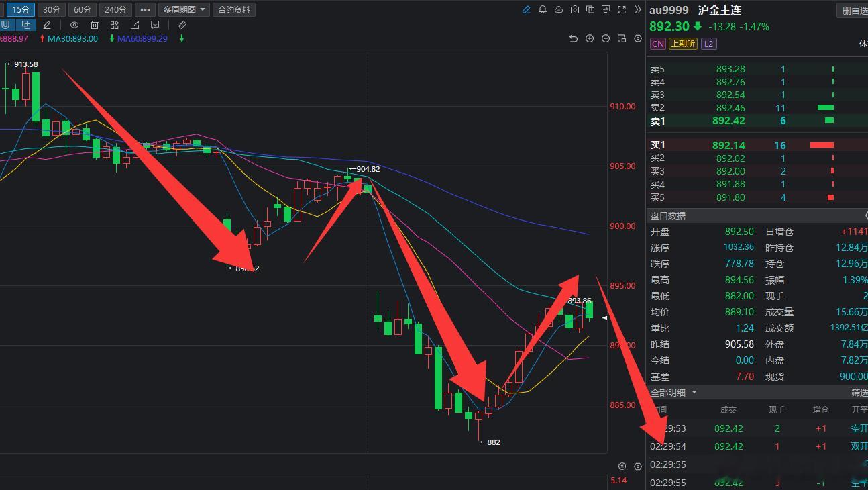Click the duplicate window overlay icon
This screenshot has width=868, height=490.
590,9
